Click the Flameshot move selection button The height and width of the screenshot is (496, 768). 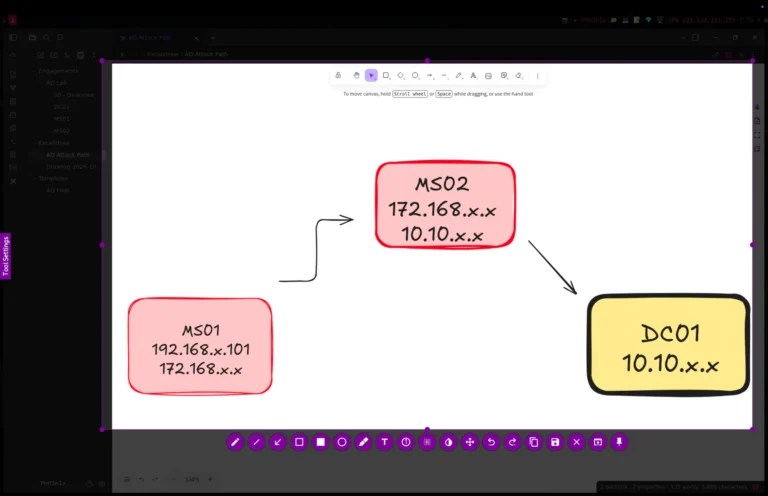(x=470, y=442)
